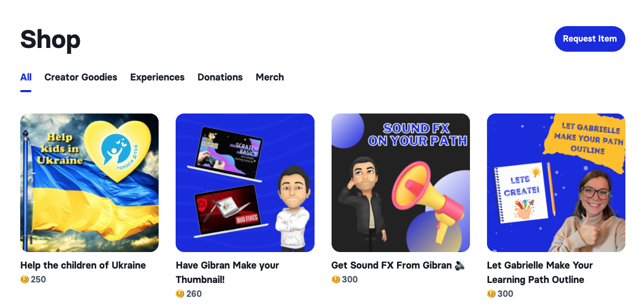
Task: Show the Donations tab
Action: (x=220, y=77)
